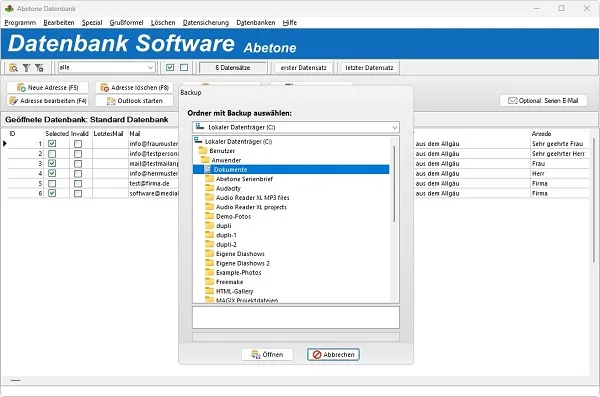Open the Programm menu

pos(20,23)
